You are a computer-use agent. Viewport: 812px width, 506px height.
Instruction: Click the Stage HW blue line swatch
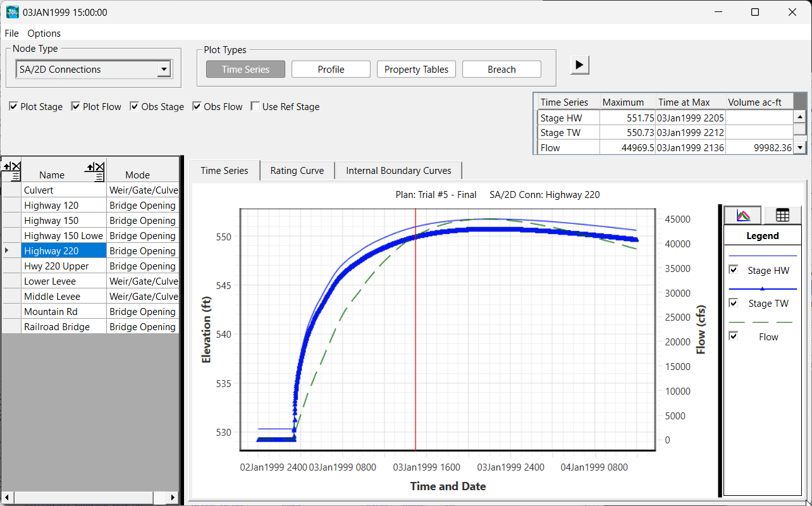(762, 256)
